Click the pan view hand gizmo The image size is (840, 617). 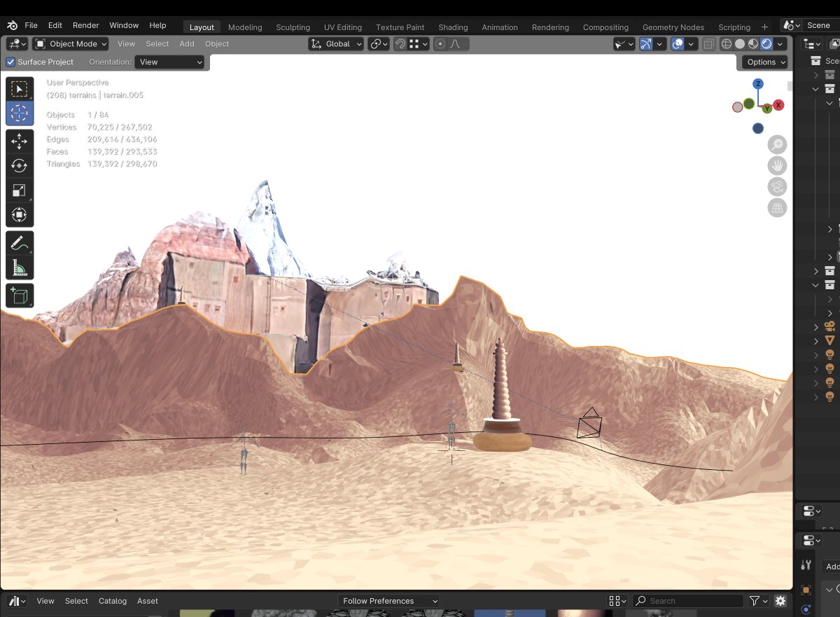[x=777, y=166]
